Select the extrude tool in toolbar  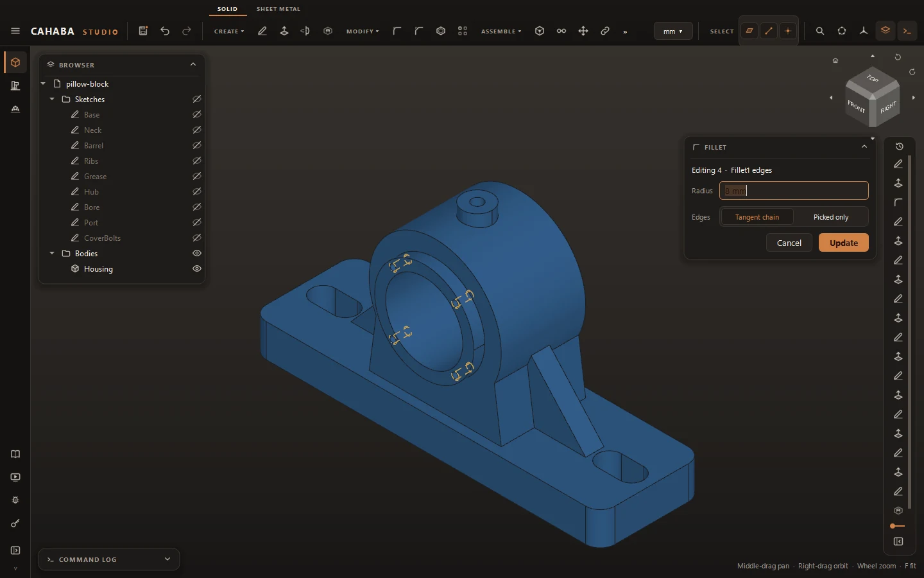(284, 31)
